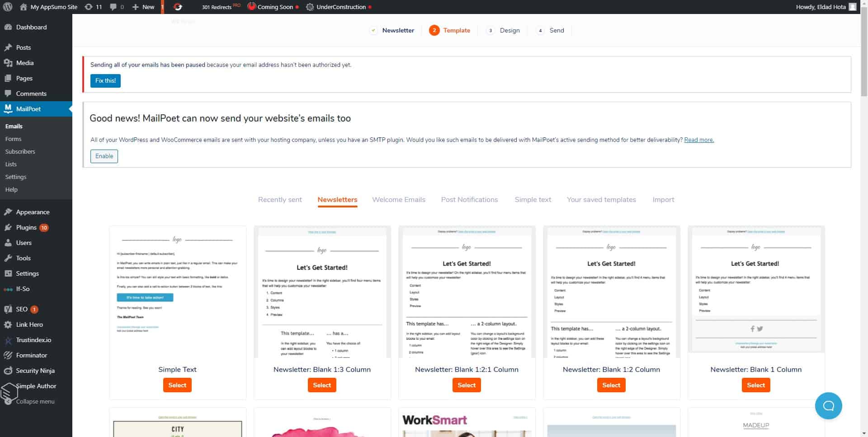Open the comments bubble in admin bar
The height and width of the screenshot is (437, 868).
117,7
